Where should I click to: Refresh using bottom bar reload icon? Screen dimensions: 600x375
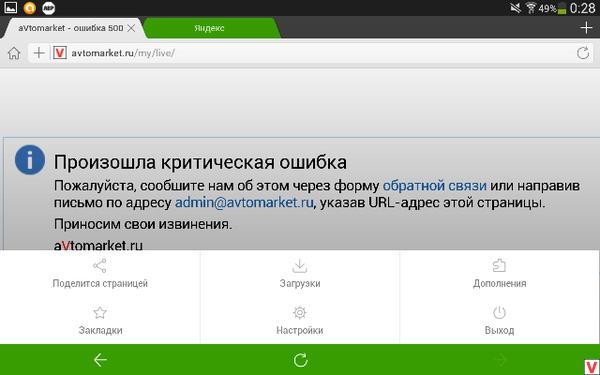(x=300, y=360)
